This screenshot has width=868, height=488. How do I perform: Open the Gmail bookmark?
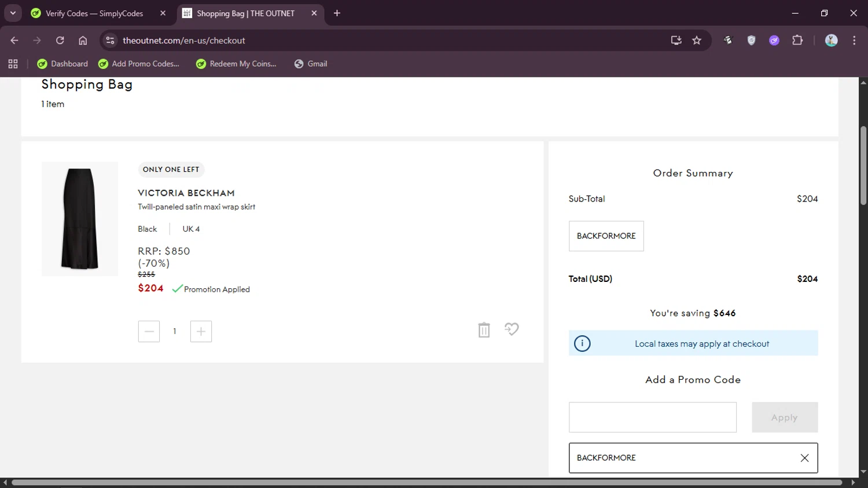point(311,64)
